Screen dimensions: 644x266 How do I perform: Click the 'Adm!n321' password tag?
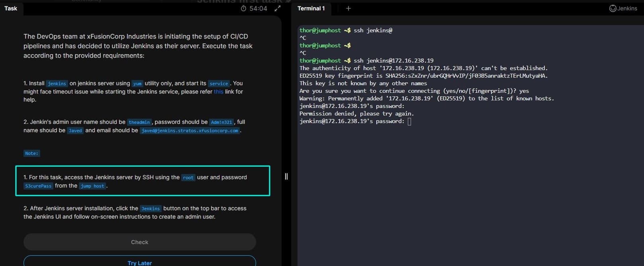click(221, 122)
